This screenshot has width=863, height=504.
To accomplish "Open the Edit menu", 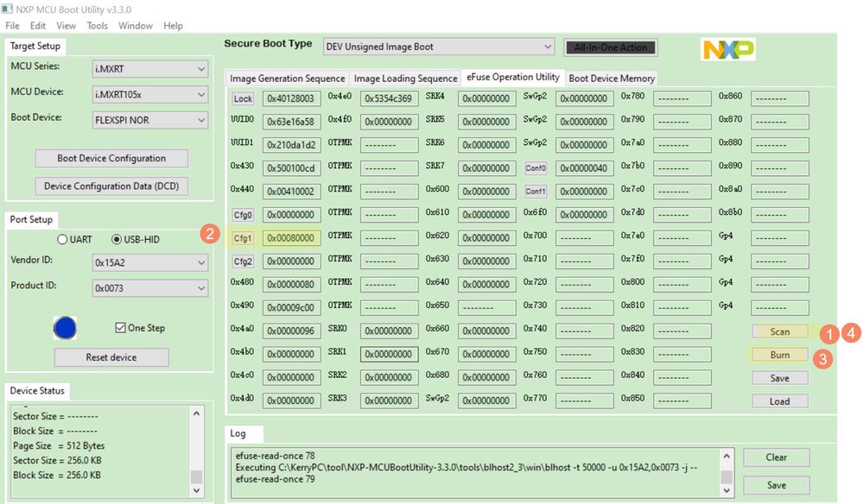I will (x=38, y=26).
